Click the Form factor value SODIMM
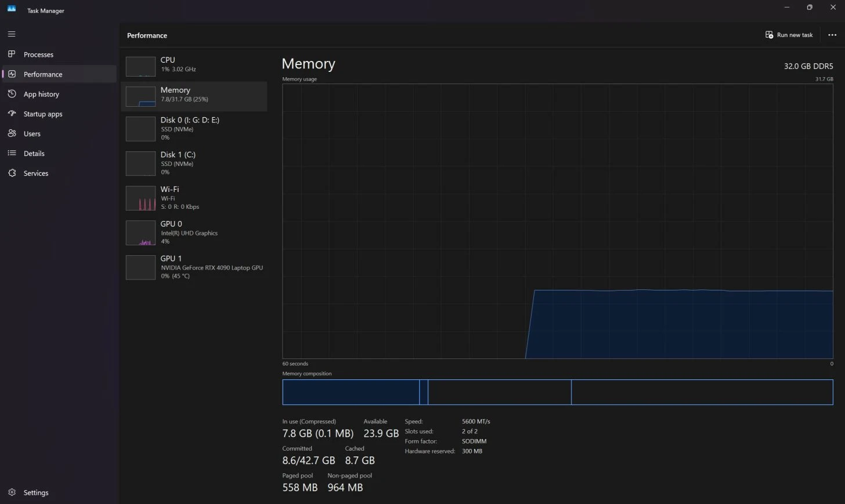This screenshot has height=504, width=845. [474, 441]
